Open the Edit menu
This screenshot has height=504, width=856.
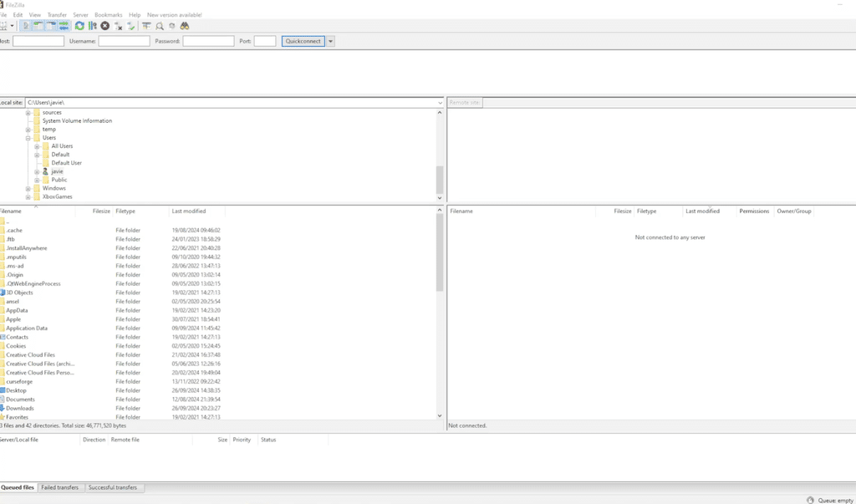coord(18,15)
